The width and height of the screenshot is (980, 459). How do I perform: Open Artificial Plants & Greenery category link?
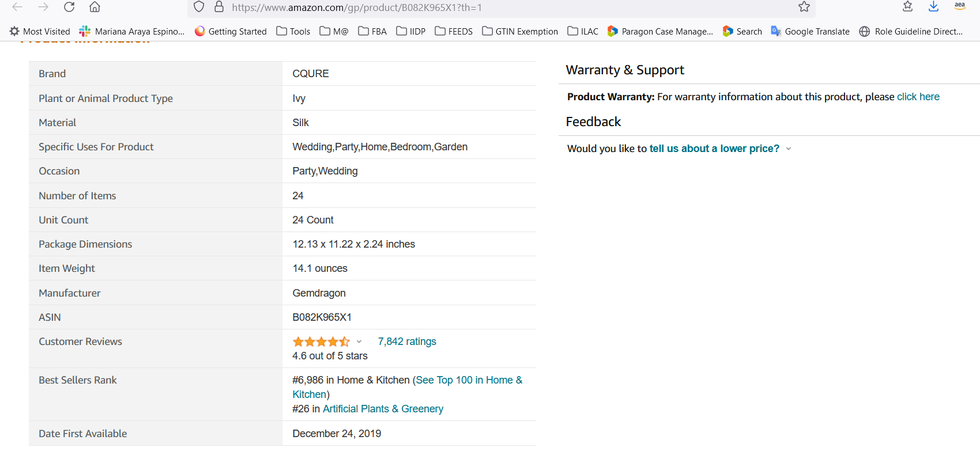tap(383, 409)
